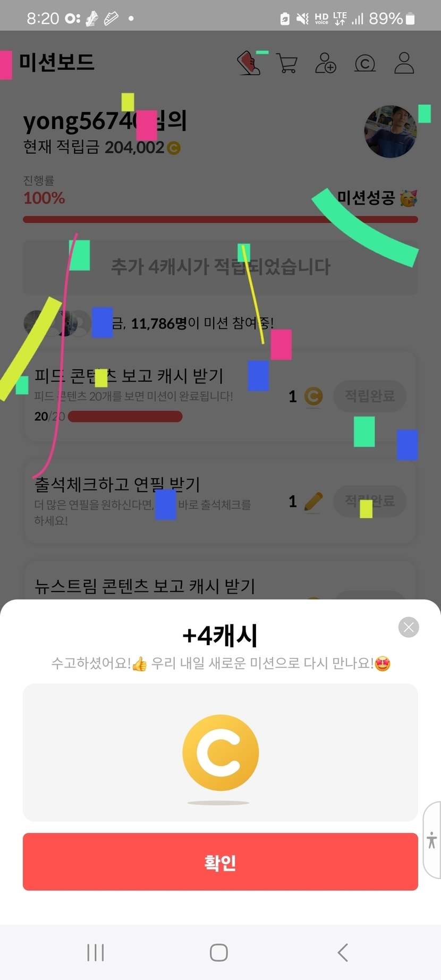The height and width of the screenshot is (980, 441).
Task: Open the shopping cart icon
Action: click(x=287, y=63)
